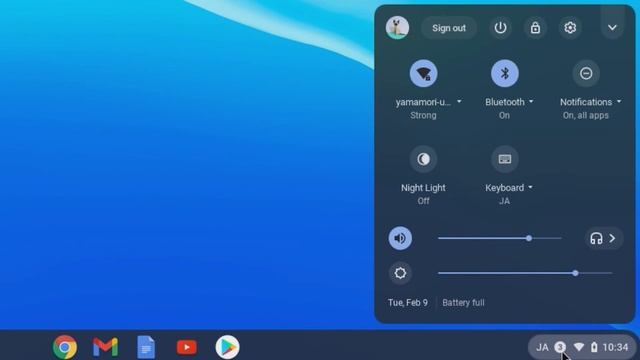Click the Battery full status
The width and height of the screenshot is (640, 360).
click(463, 303)
